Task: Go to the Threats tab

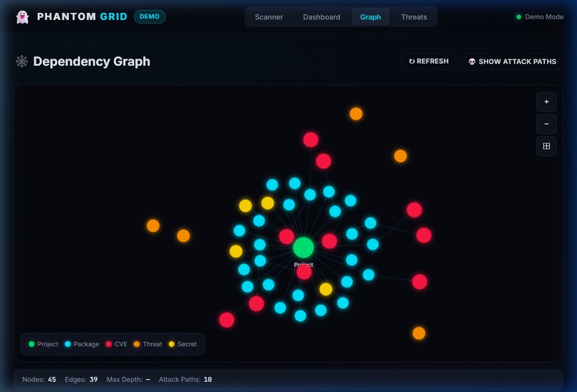Action: click(x=414, y=17)
